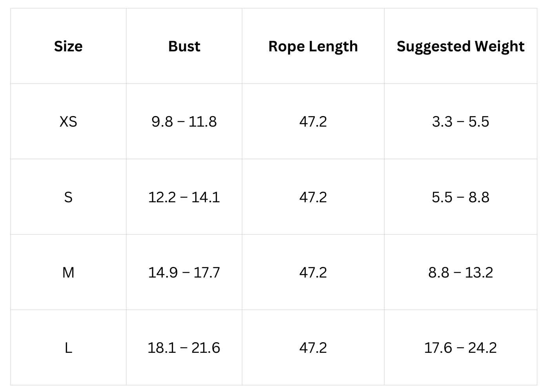Click the 17.6 – 24.2 weight value
The image size is (549, 392).
460,348
